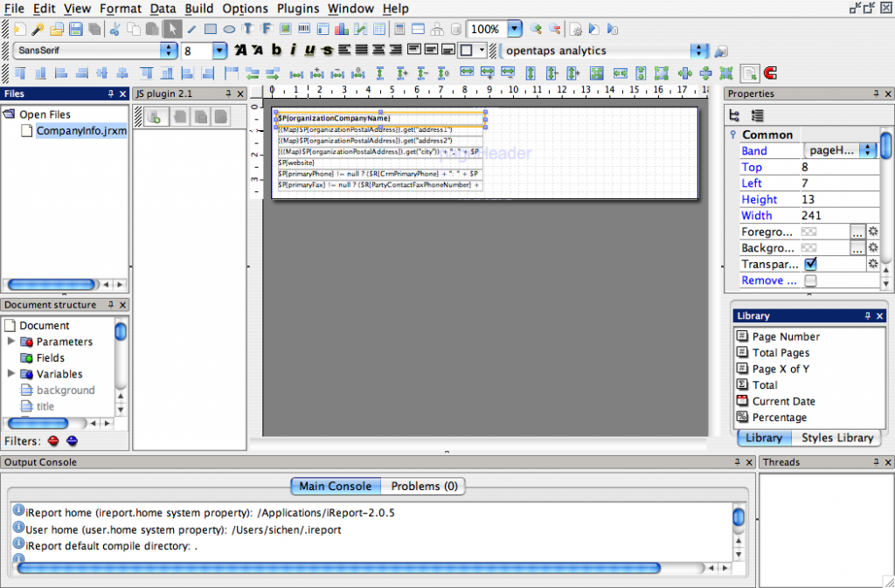
Task: Open the zoom level 100% dropdown
Action: pos(513,28)
